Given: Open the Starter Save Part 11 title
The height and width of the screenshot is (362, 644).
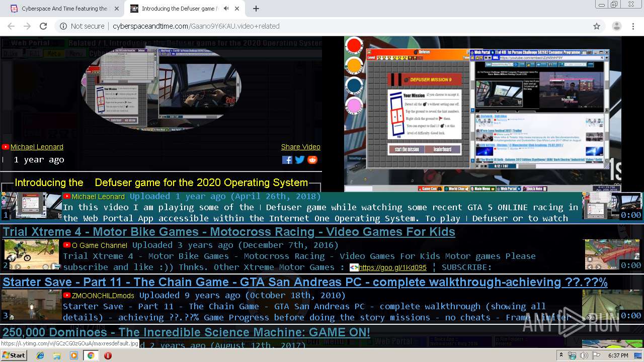Looking at the screenshot, I should [305, 282].
